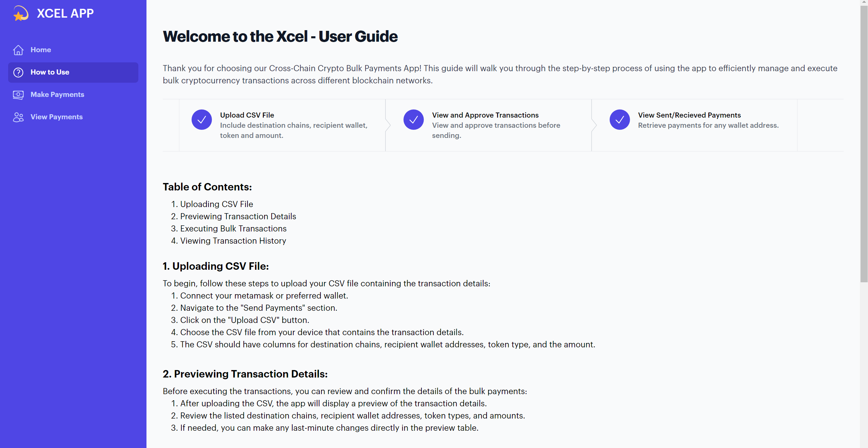Click Viewing Transaction History contents entry
The image size is (868, 448).
pos(233,241)
